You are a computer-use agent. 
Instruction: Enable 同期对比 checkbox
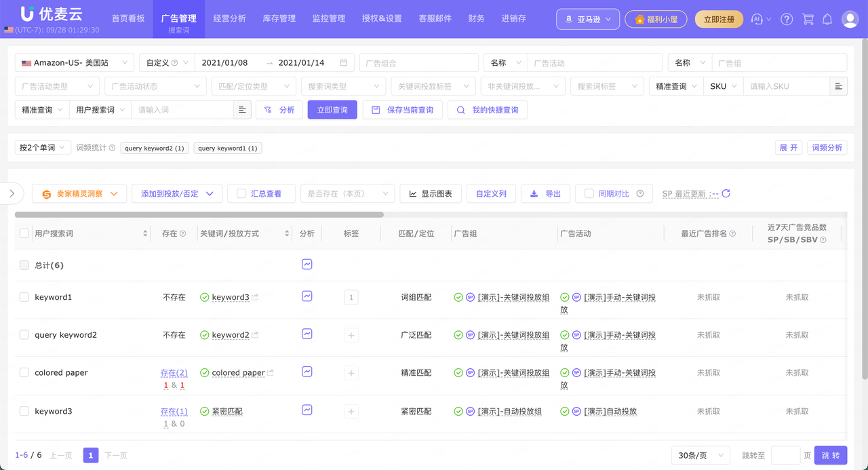pyautogui.click(x=589, y=193)
